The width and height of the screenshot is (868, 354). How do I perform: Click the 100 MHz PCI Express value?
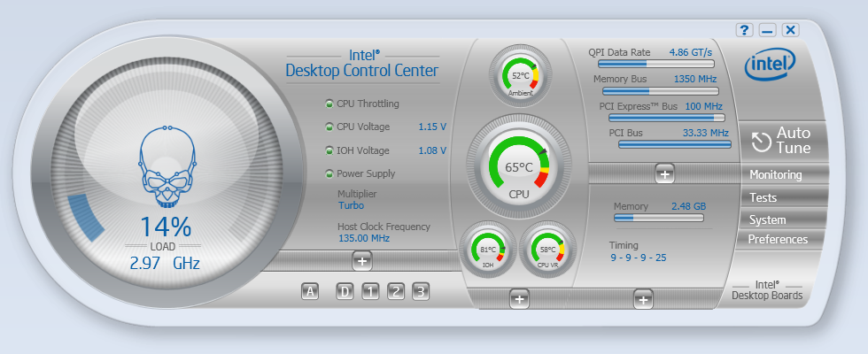(x=703, y=106)
